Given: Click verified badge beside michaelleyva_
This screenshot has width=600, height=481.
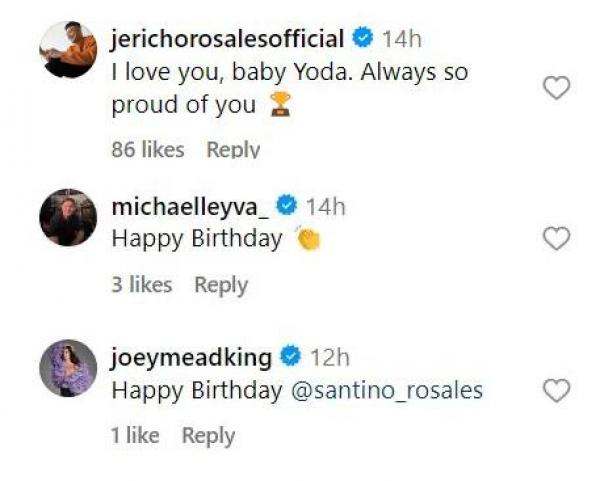Looking at the screenshot, I should tap(287, 206).
